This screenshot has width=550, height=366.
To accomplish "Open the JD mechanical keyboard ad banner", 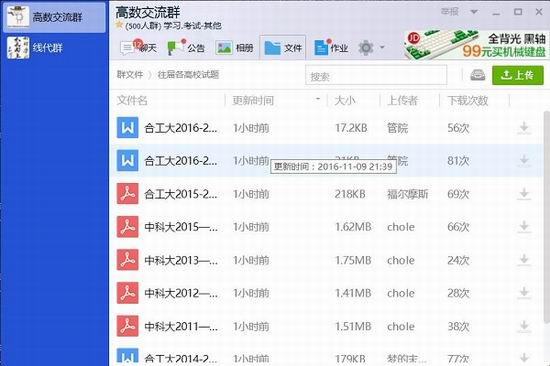I will point(475,45).
